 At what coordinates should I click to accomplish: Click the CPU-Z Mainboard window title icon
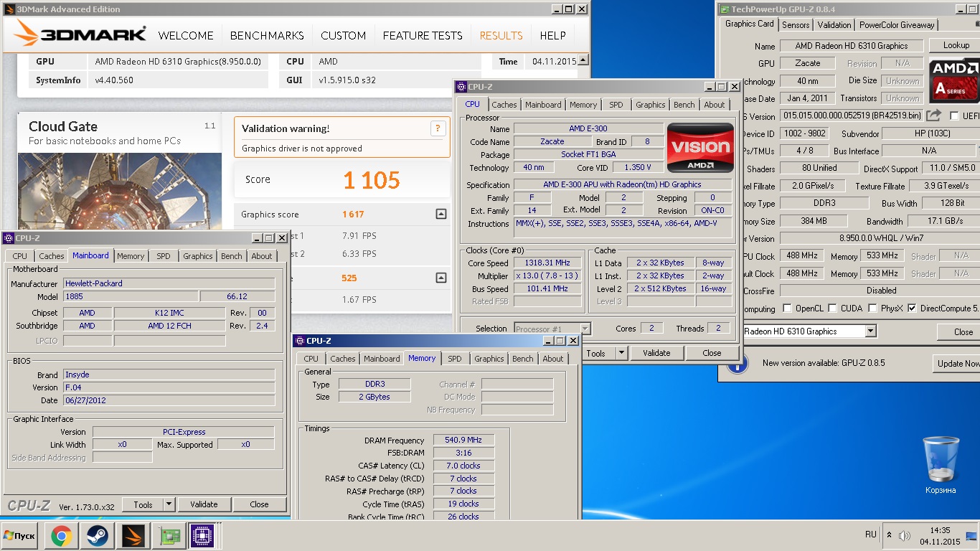(x=9, y=238)
